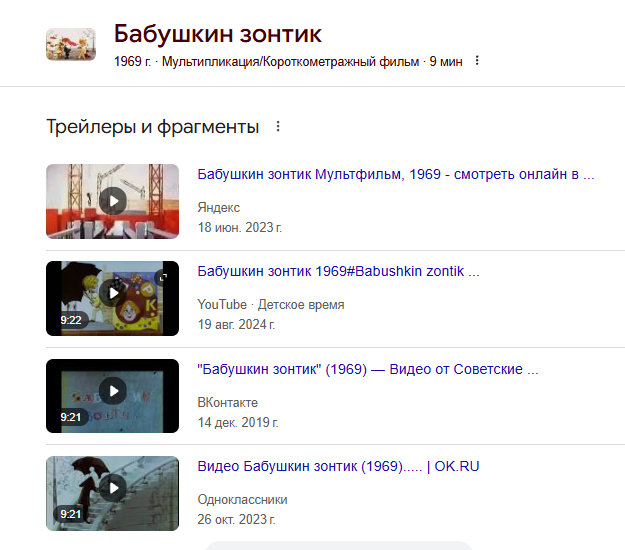Image resolution: width=625 pixels, height=550 pixels.
Task: Click the 9:22 duration badge
Action: (71, 320)
